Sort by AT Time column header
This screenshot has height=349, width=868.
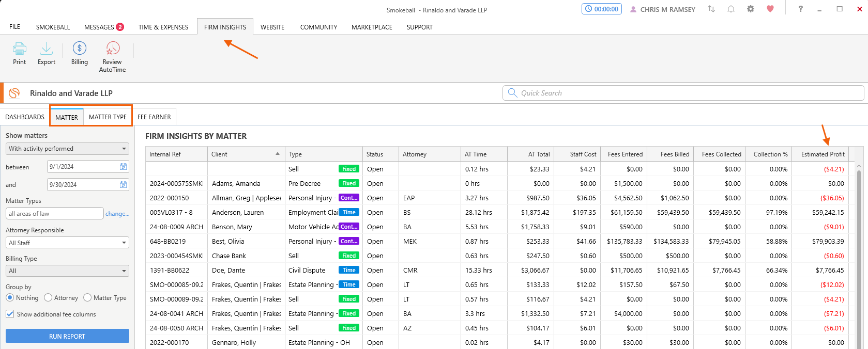[484, 154]
